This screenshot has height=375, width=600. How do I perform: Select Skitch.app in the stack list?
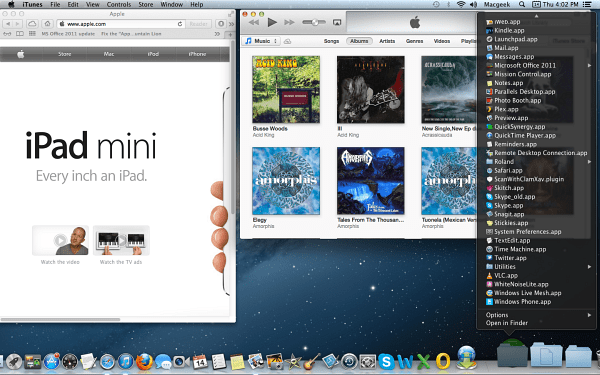(509, 188)
